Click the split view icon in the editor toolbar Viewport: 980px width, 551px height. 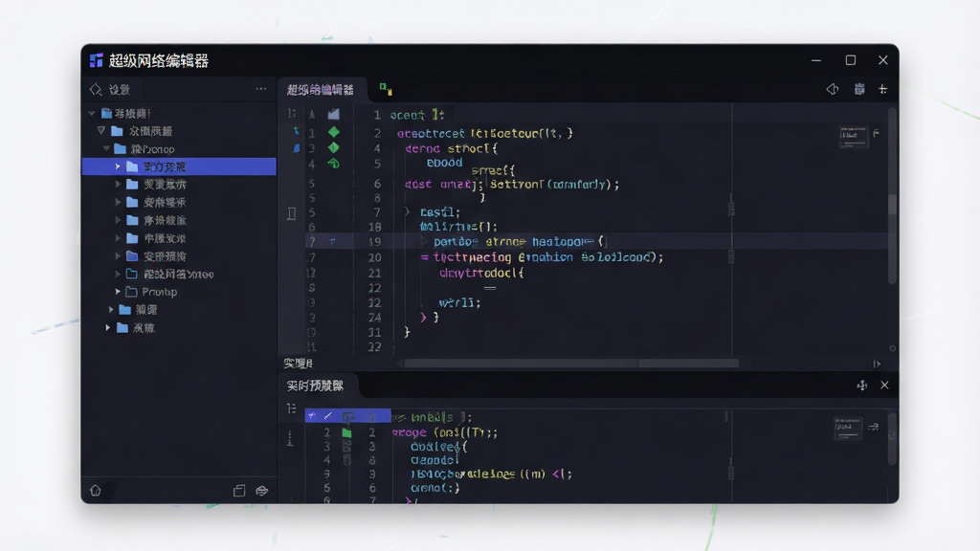833,89
